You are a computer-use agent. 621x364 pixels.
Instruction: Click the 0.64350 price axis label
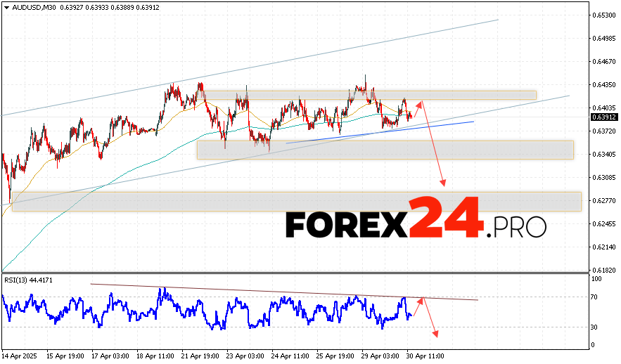click(604, 84)
